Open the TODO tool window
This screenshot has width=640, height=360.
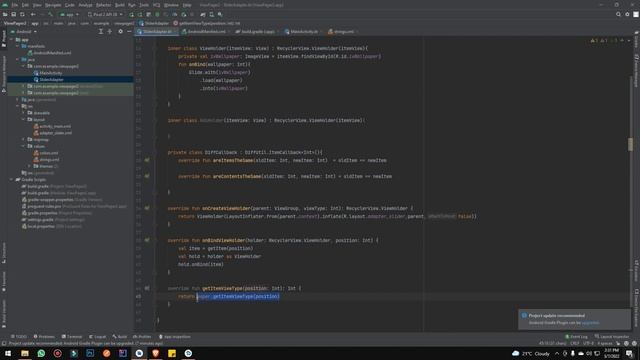pyautogui.click(x=18, y=337)
